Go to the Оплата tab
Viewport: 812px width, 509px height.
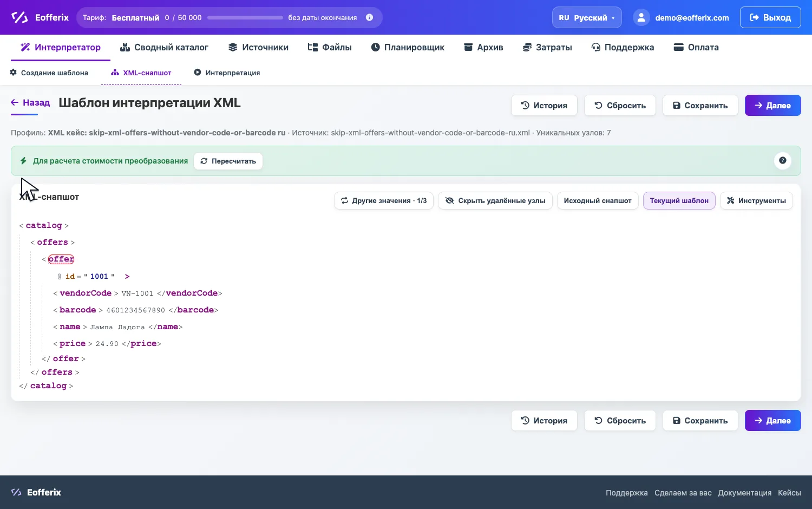(696, 48)
